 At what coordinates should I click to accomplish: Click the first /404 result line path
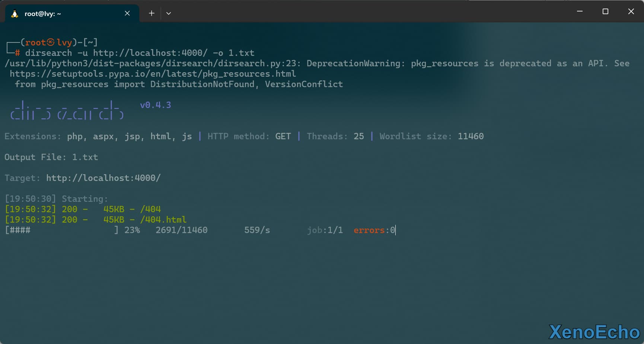pyautogui.click(x=150, y=209)
